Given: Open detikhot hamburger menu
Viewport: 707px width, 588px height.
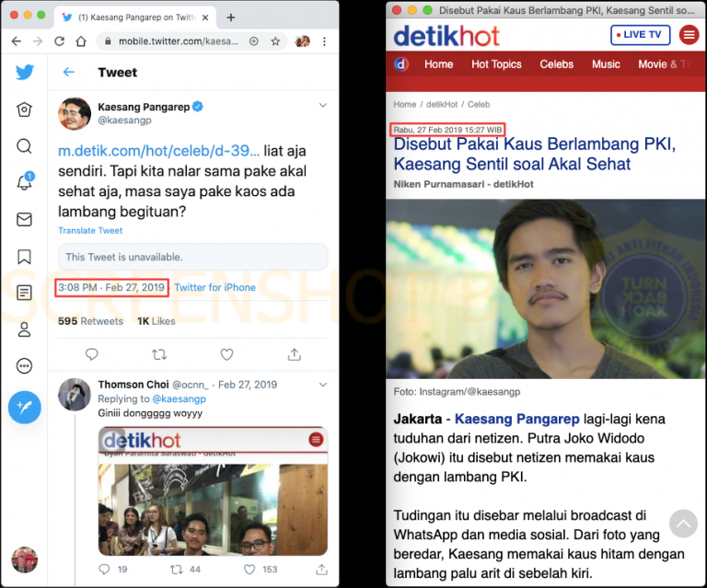Looking at the screenshot, I should [689, 35].
